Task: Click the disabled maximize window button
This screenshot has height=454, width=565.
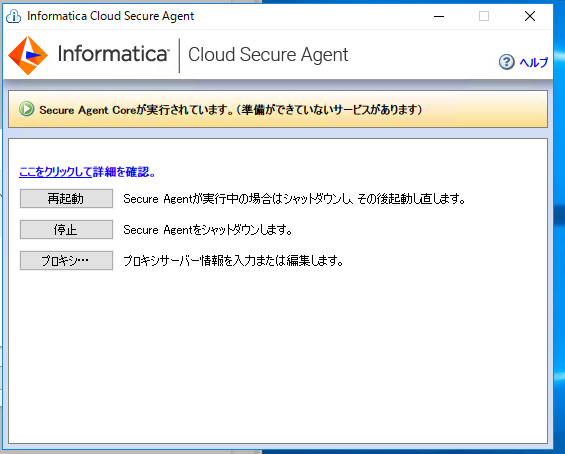Action: tap(484, 16)
